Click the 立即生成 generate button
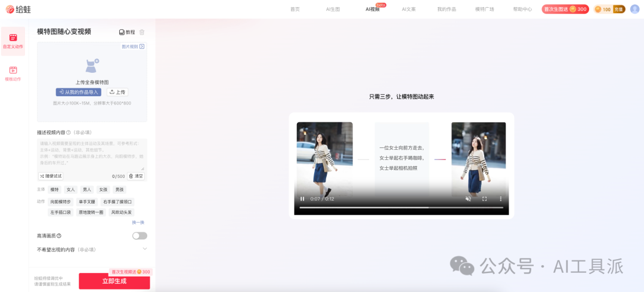 pos(114,281)
